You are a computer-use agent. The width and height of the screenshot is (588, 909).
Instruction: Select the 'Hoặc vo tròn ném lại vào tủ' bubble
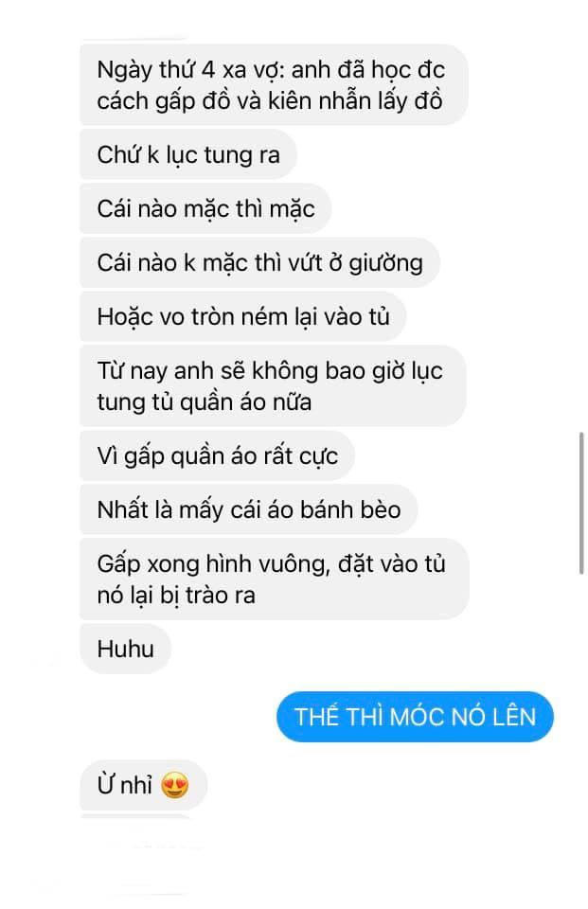[x=243, y=316]
